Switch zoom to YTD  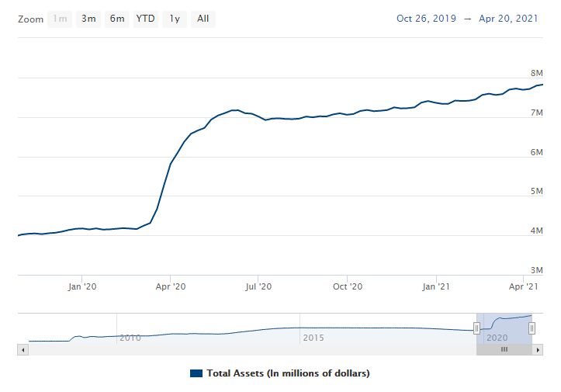[145, 19]
